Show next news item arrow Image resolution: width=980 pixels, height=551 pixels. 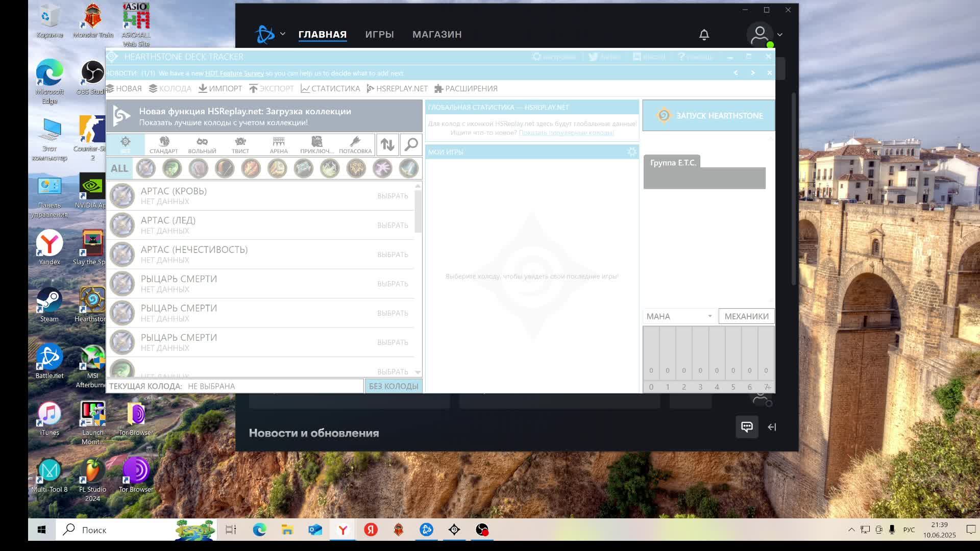point(752,73)
